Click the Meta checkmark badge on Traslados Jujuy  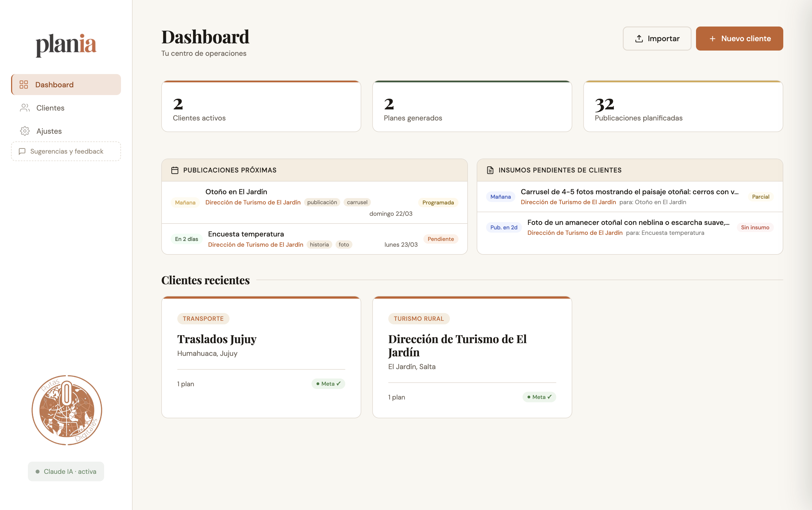(328, 383)
